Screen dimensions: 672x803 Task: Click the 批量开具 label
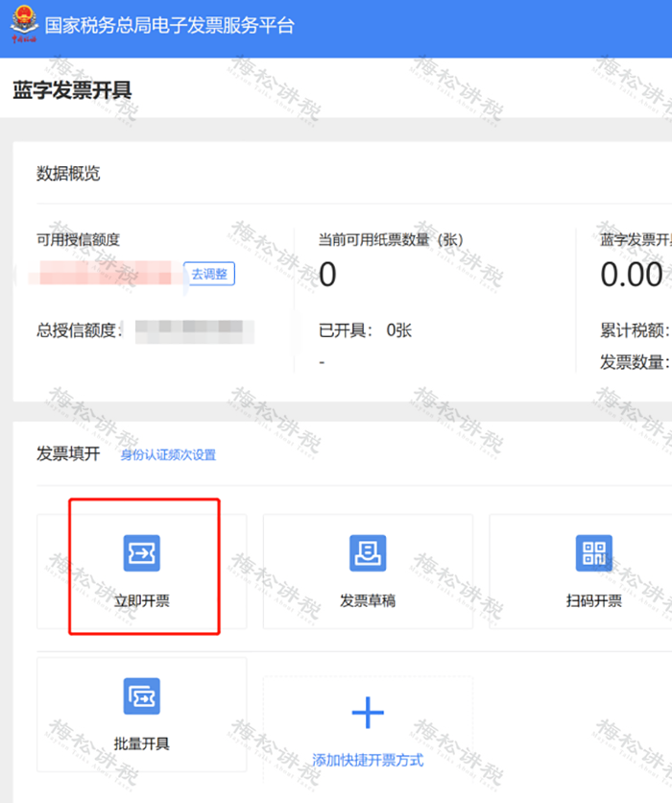(142, 743)
